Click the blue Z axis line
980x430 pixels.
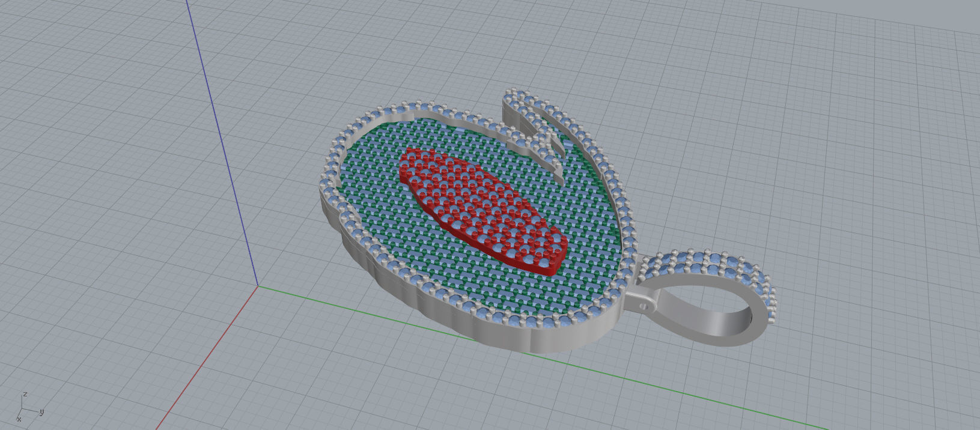[223, 144]
